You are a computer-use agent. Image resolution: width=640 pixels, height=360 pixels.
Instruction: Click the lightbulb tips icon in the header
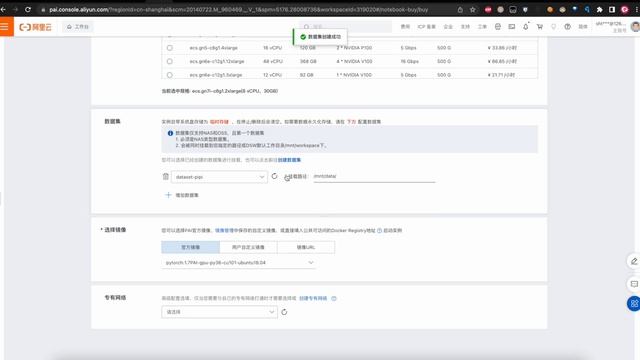coord(553,27)
